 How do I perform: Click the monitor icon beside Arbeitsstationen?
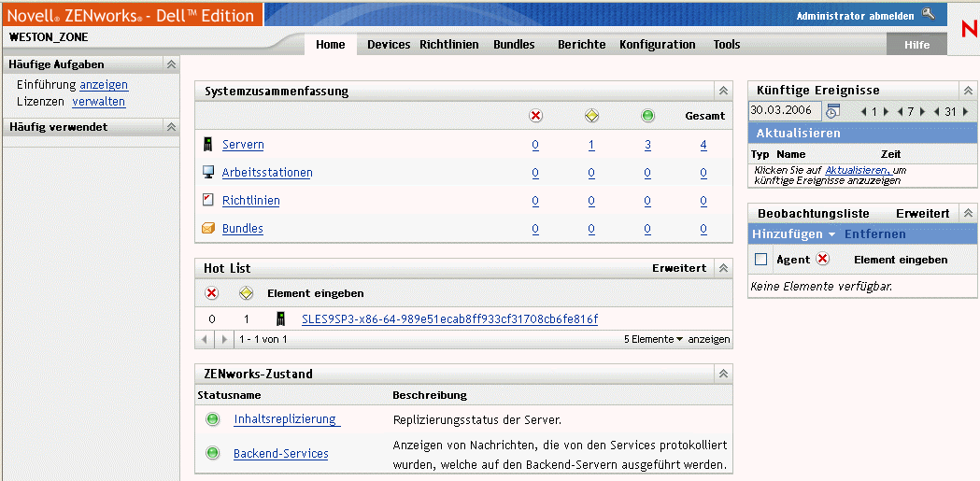(x=208, y=173)
